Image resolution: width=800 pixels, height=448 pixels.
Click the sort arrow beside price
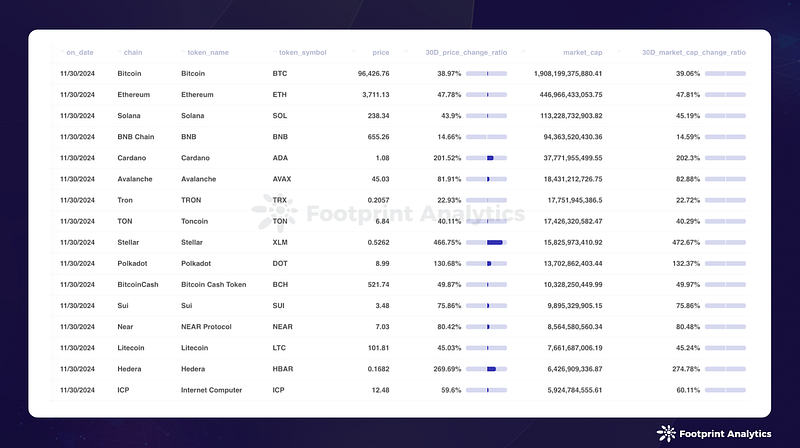click(353, 52)
